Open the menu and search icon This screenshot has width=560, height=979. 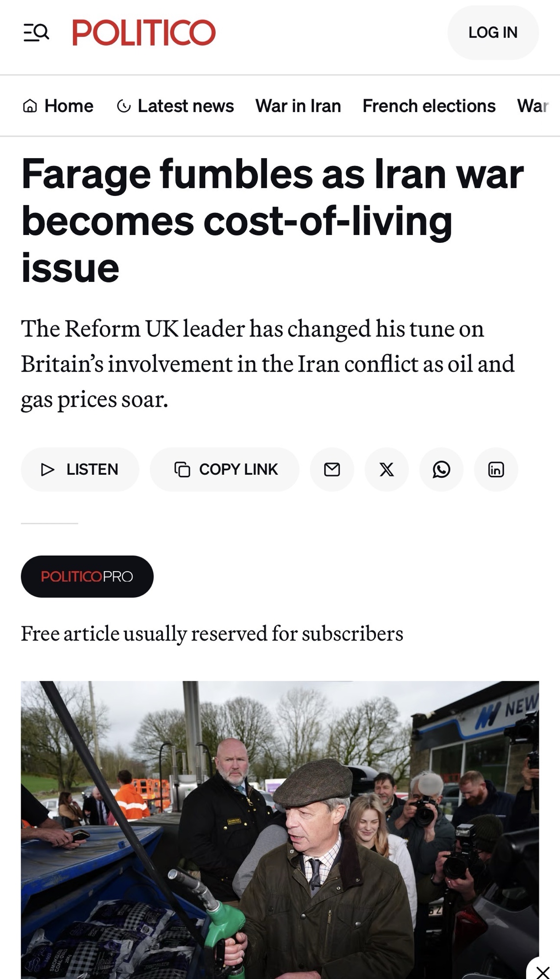click(x=36, y=32)
